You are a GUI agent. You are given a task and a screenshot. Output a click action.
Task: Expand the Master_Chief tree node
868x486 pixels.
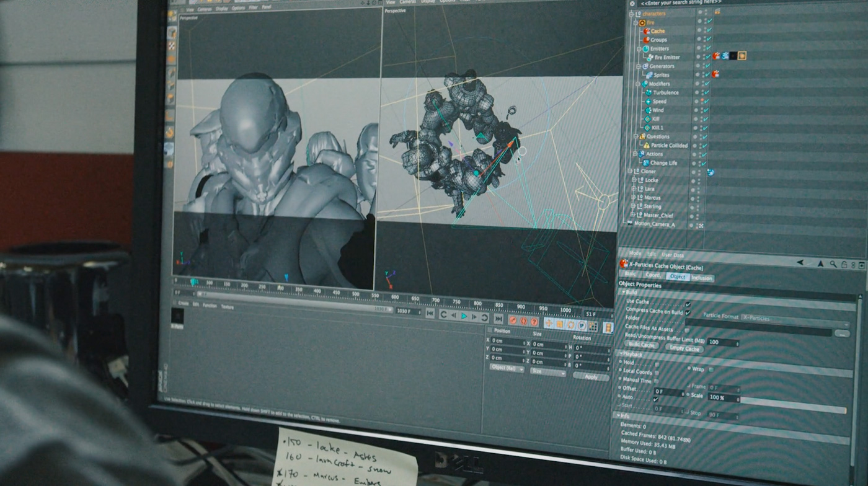[x=632, y=214]
